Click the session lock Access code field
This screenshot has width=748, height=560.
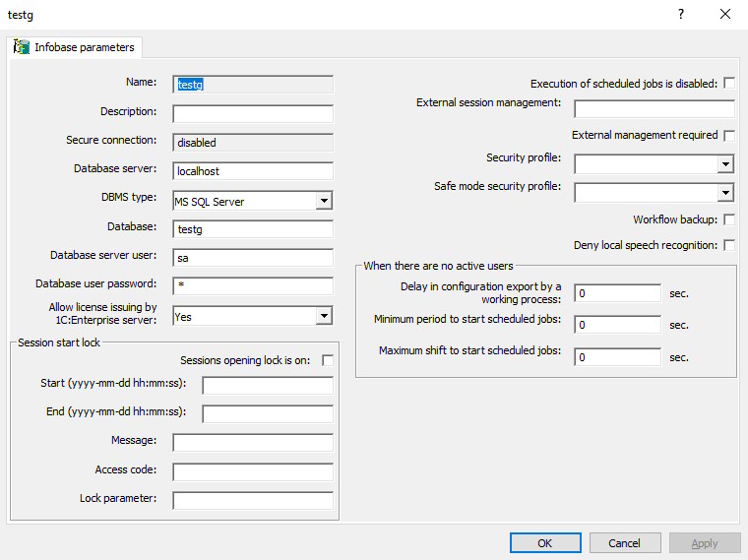[x=253, y=472]
